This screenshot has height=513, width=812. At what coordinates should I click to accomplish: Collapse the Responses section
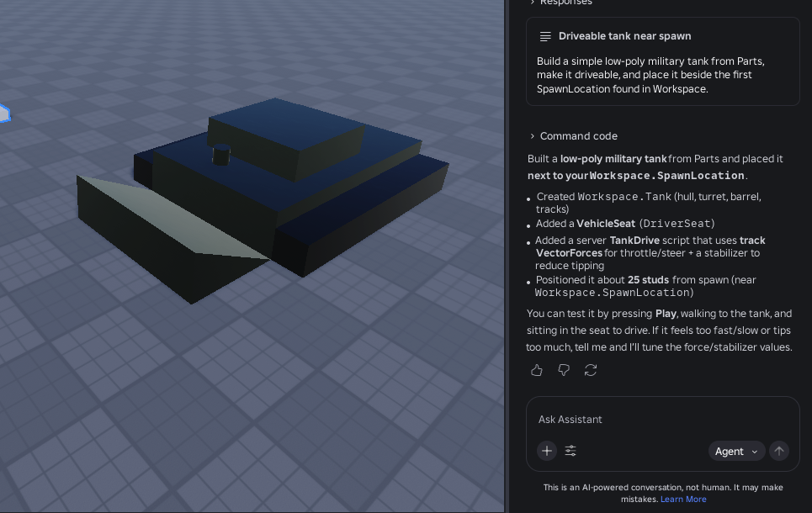533,3
